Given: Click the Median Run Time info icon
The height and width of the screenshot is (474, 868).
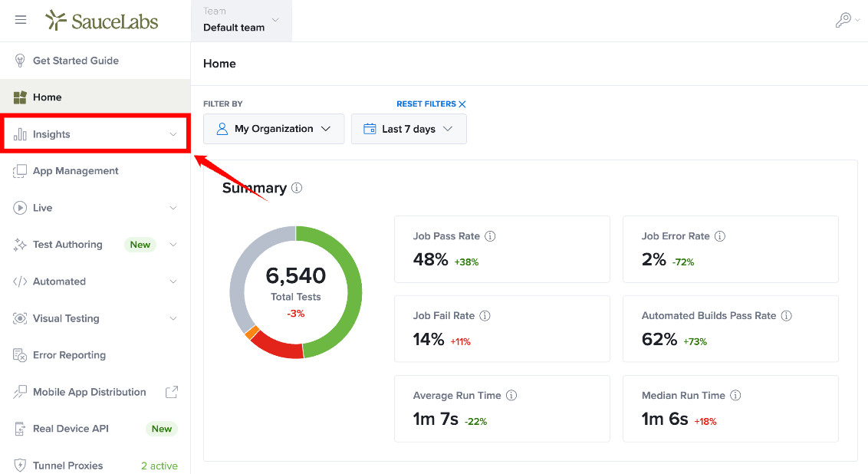Looking at the screenshot, I should [735, 395].
